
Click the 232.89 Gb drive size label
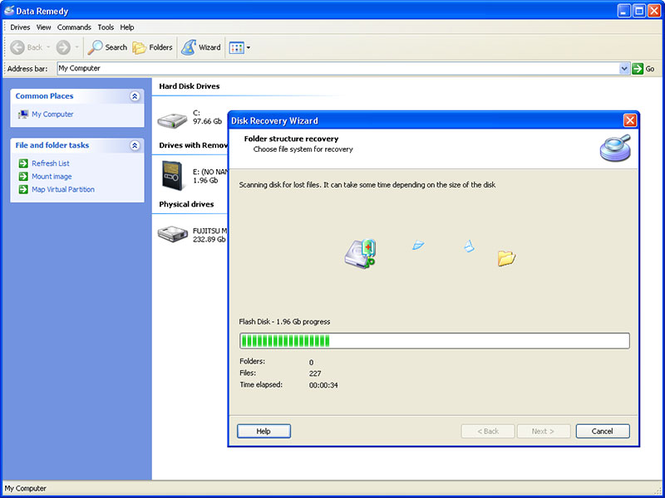(x=209, y=239)
